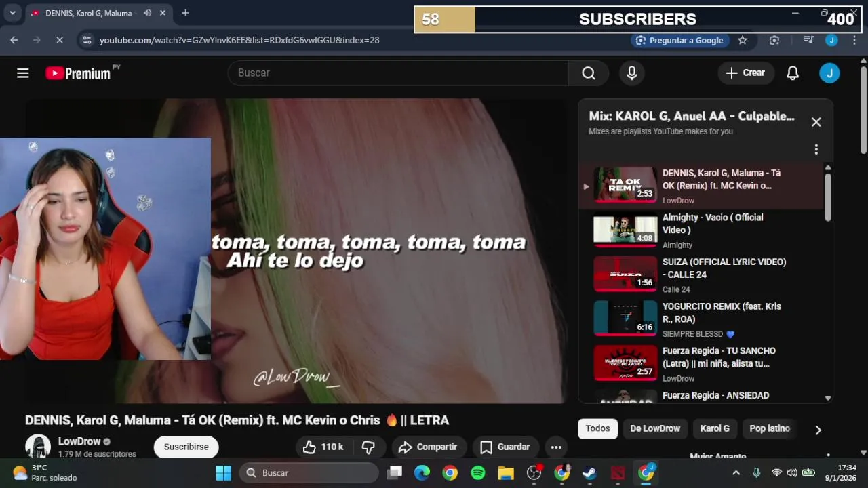Select current Tá OK (Remix) playlist entry

coord(702,186)
